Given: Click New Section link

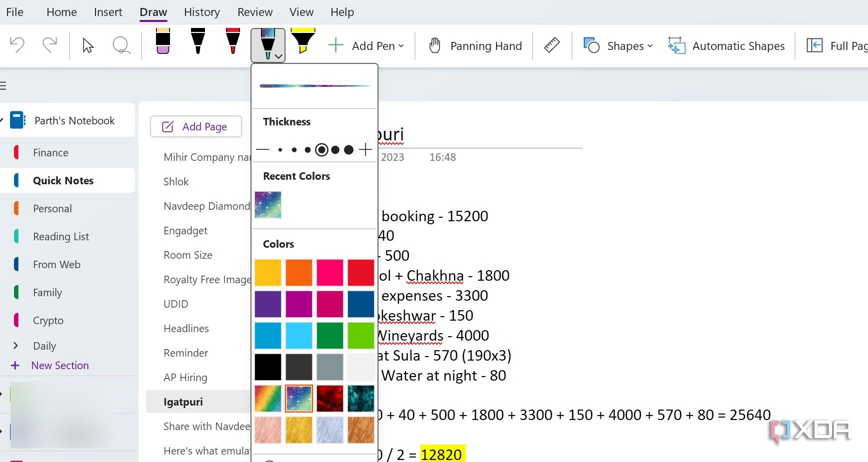Looking at the screenshot, I should 60,366.
